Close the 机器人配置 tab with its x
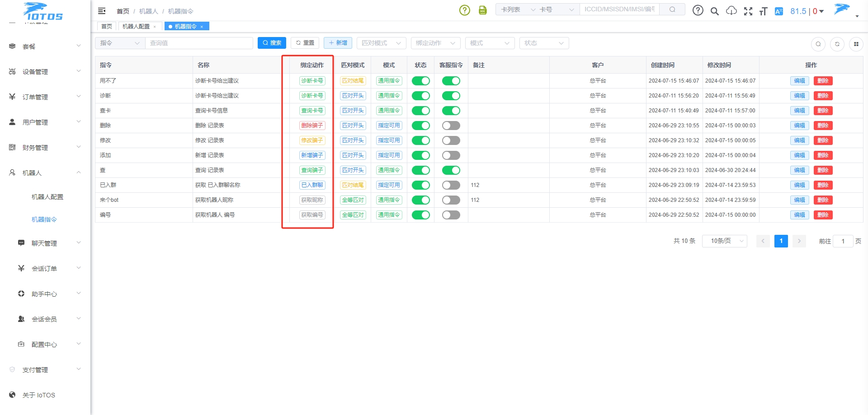 [155, 27]
